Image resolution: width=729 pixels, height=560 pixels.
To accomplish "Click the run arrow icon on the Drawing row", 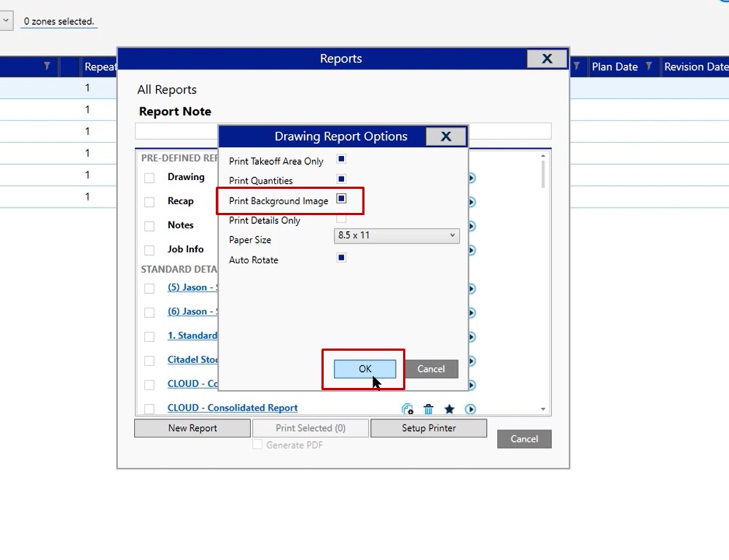I will [x=472, y=178].
